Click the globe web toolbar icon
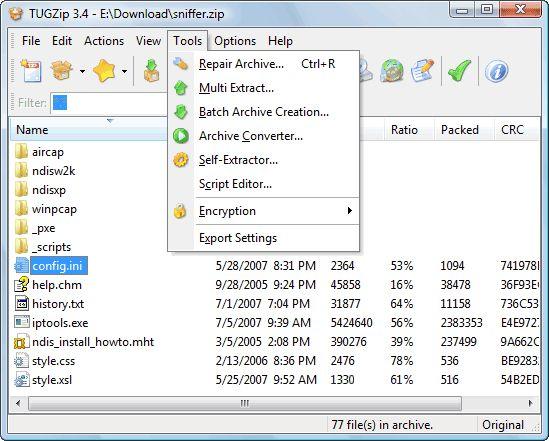The height and width of the screenshot is (441, 549). coord(392,71)
